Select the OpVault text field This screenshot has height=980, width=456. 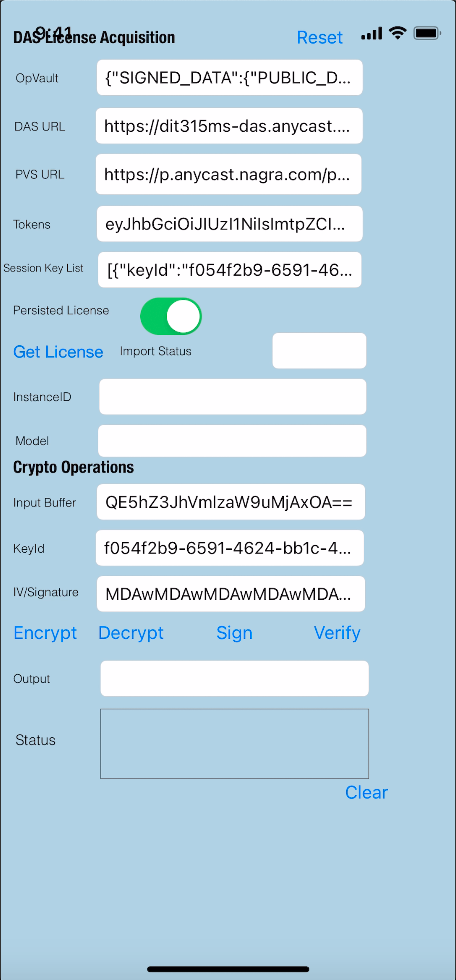(229, 78)
